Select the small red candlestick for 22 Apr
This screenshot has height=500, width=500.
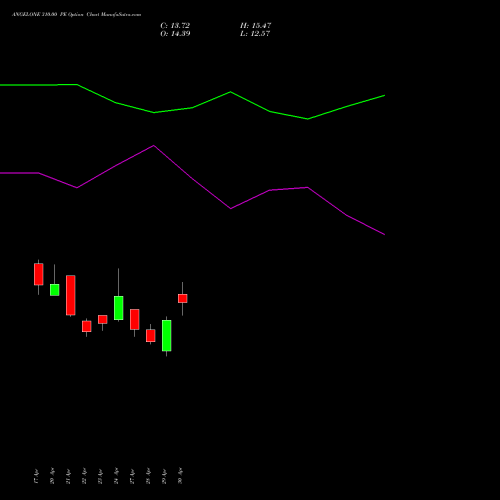[87, 326]
